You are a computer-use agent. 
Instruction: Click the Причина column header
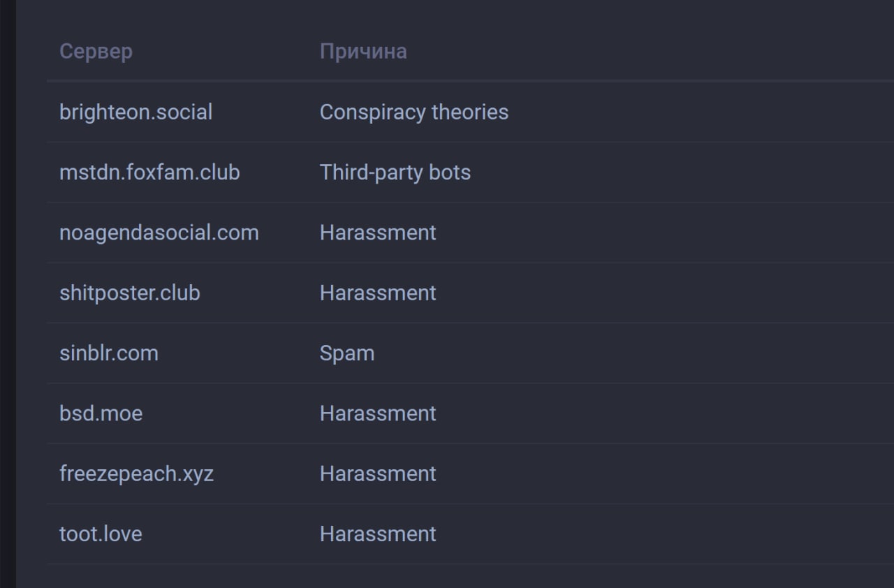click(x=363, y=52)
